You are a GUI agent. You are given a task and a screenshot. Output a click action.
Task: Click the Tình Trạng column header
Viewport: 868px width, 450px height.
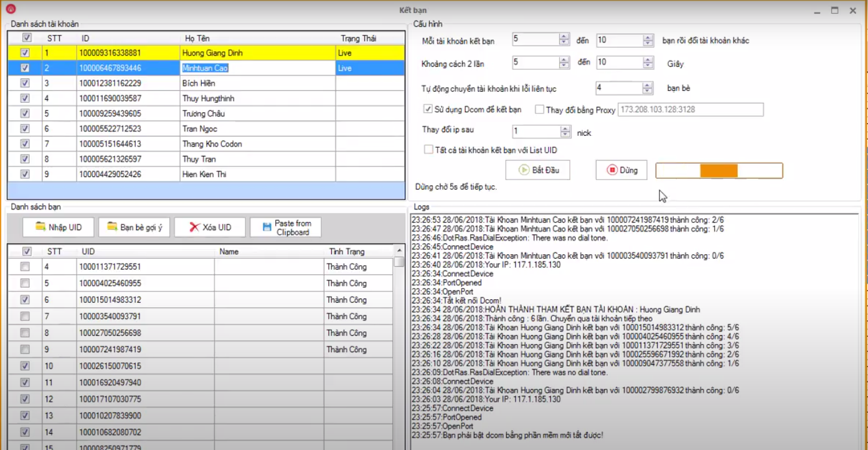[359, 251]
